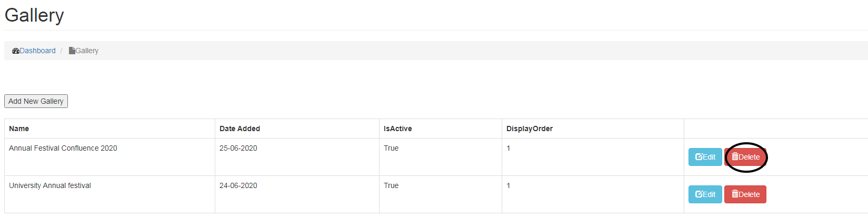The width and height of the screenshot is (868, 217).
Task: Click the Gallery page heading
Action: click(x=34, y=15)
